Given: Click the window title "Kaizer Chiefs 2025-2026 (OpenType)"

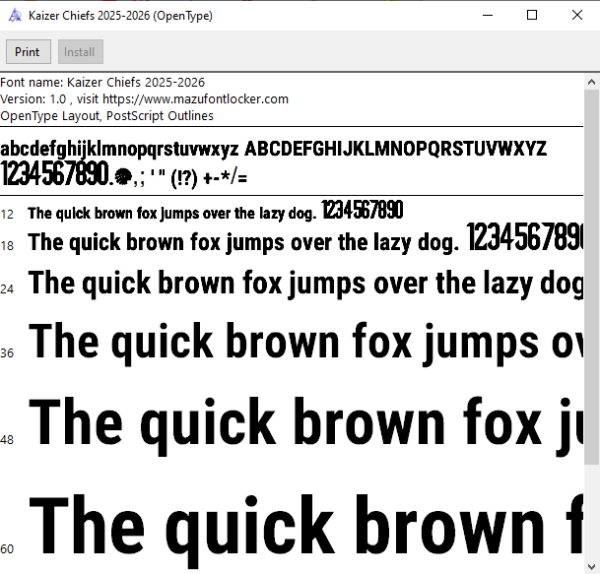Looking at the screenshot, I should pos(121,16).
